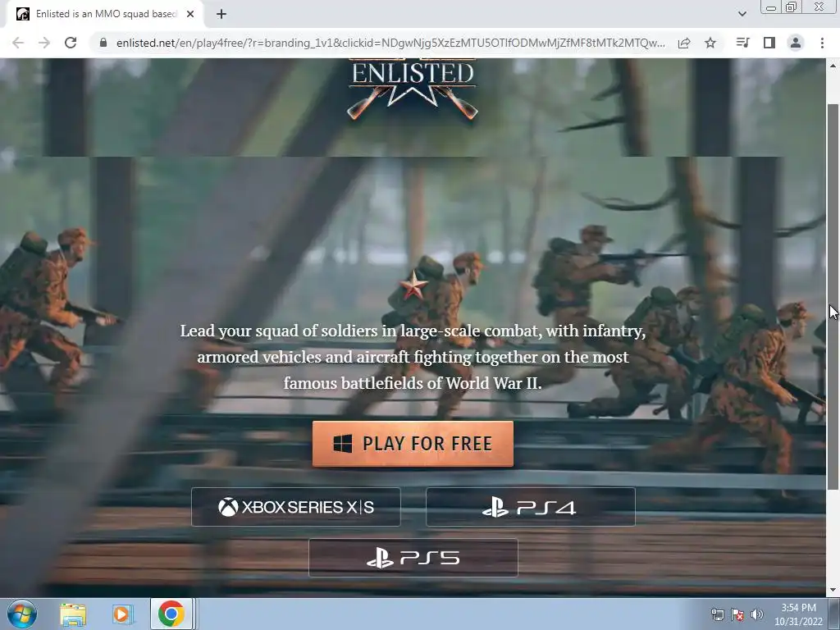Choose the PS5 platform button
The width and height of the screenshot is (840, 630).
(x=413, y=558)
